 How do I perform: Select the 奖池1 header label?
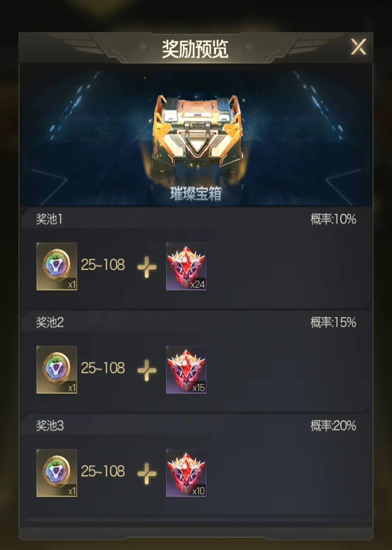coord(49,219)
